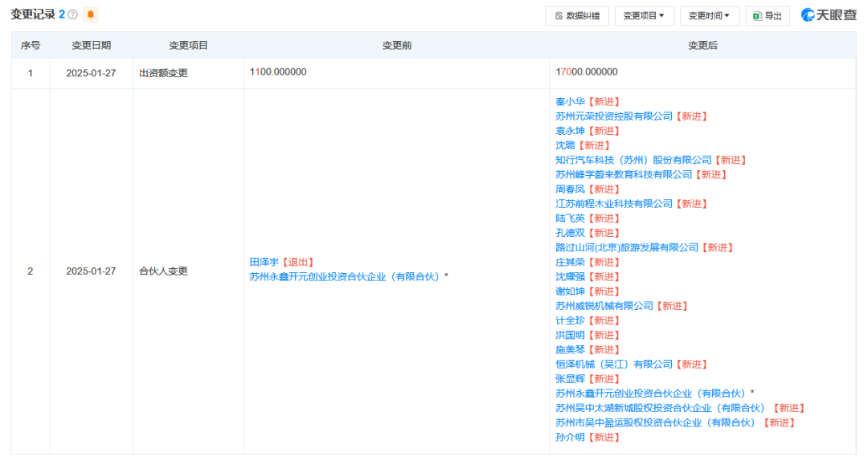Click 江苏前程木业科技有限公司 link
868x469 pixels.
point(613,204)
